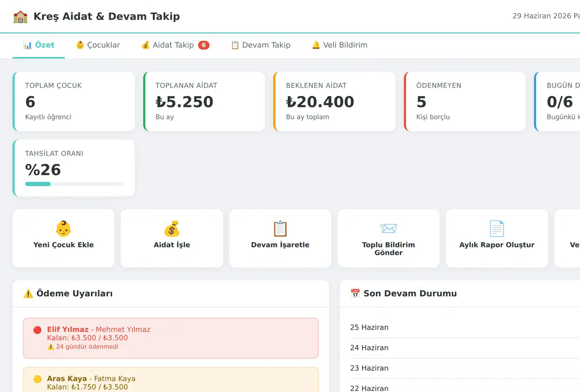
Task: Click the money bag icon on Aidat İşle
Action: [x=172, y=229]
